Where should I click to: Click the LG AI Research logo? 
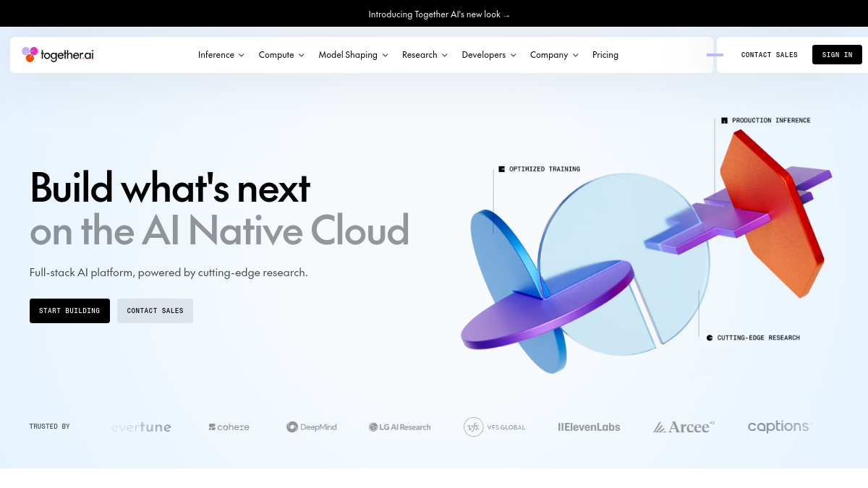coord(400,427)
